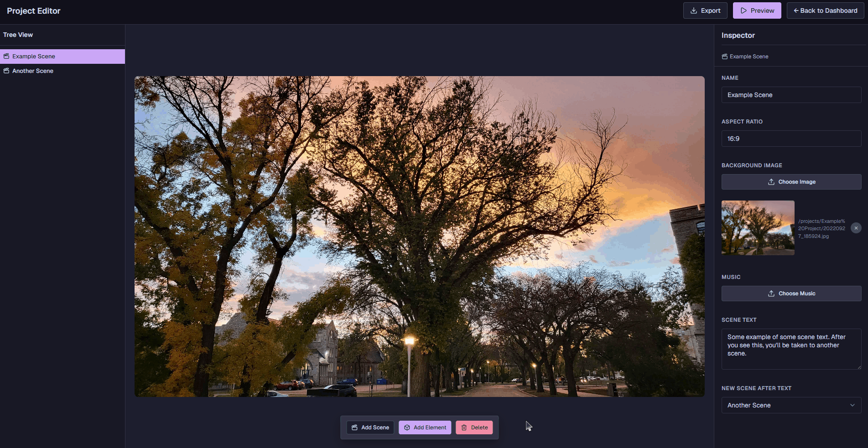Click the scene icon beside Inspector's Example Scene label
The image size is (868, 448).
[x=724, y=56]
